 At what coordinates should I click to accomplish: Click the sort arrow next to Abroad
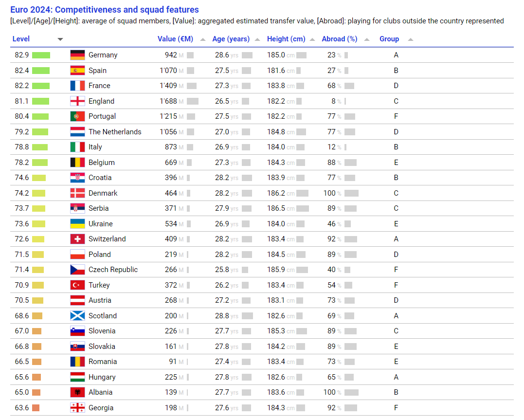coord(367,39)
